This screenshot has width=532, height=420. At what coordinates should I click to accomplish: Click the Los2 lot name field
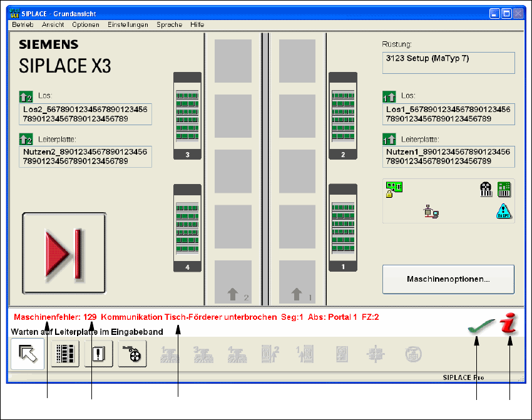[86, 115]
